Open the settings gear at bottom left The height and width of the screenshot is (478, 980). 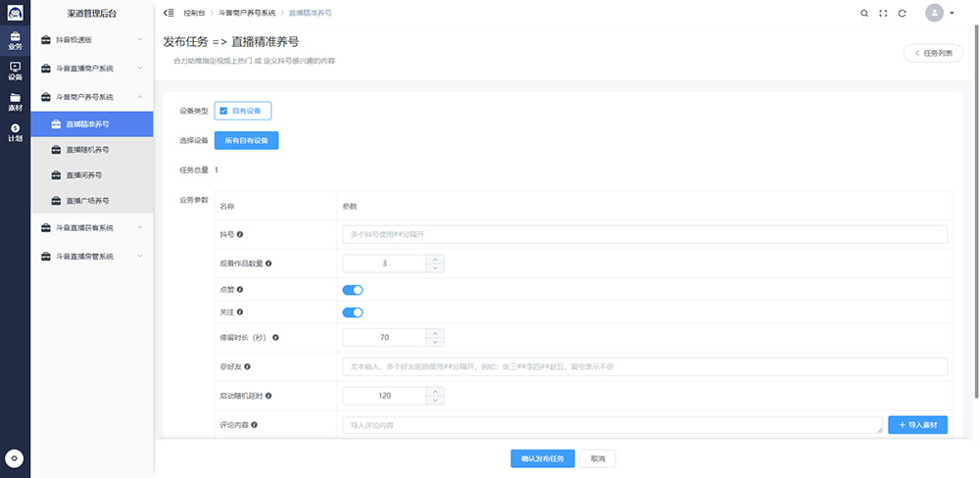[15, 458]
